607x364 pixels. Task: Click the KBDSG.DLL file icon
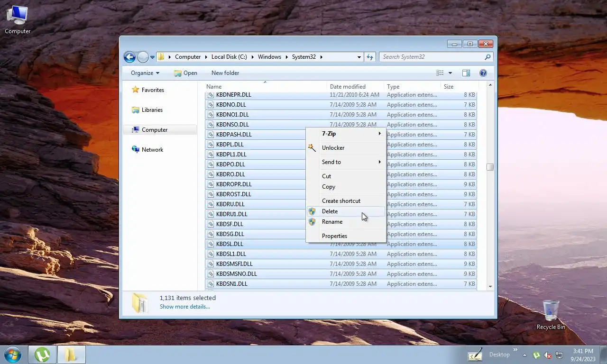(211, 234)
